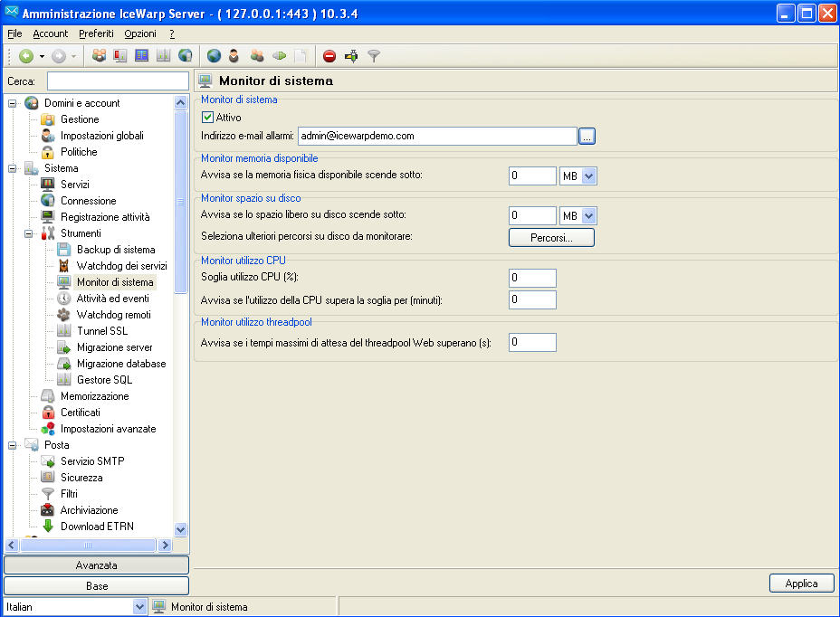This screenshot has width=840, height=617.
Task: Toggle the Attivo checkbox
Action: click(x=207, y=118)
